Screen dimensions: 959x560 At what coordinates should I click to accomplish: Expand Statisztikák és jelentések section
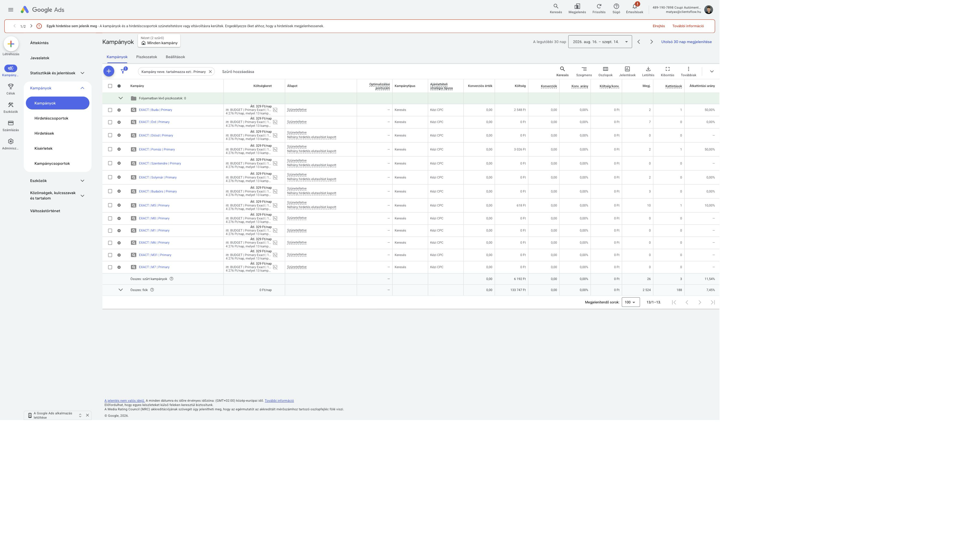82,73
